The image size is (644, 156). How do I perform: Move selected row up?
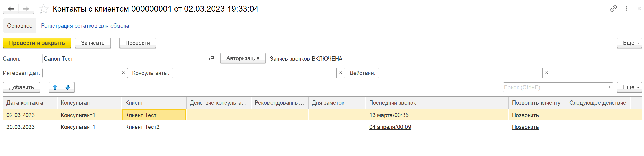coord(55,87)
